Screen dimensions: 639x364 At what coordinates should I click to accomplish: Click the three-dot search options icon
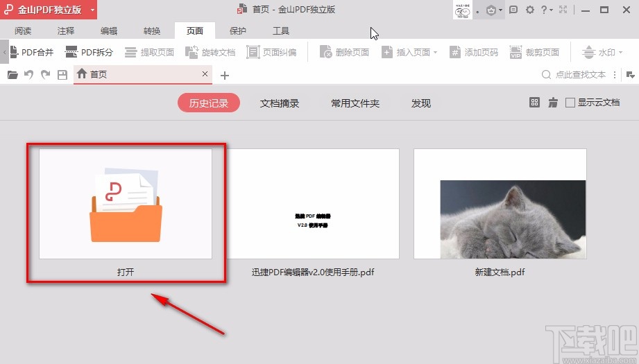(x=615, y=75)
